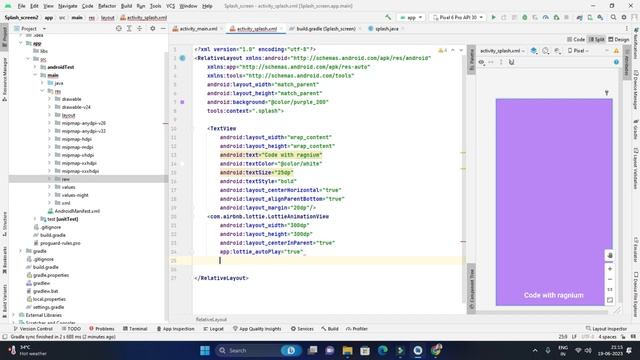The image size is (640, 360).
Task: Open File Explorer from taskbar
Action: click(x=347, y=350)
